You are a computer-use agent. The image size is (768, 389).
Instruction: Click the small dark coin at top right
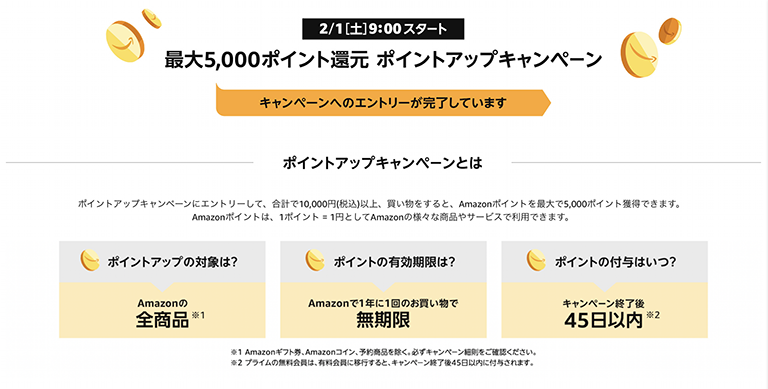click(670, 30)
